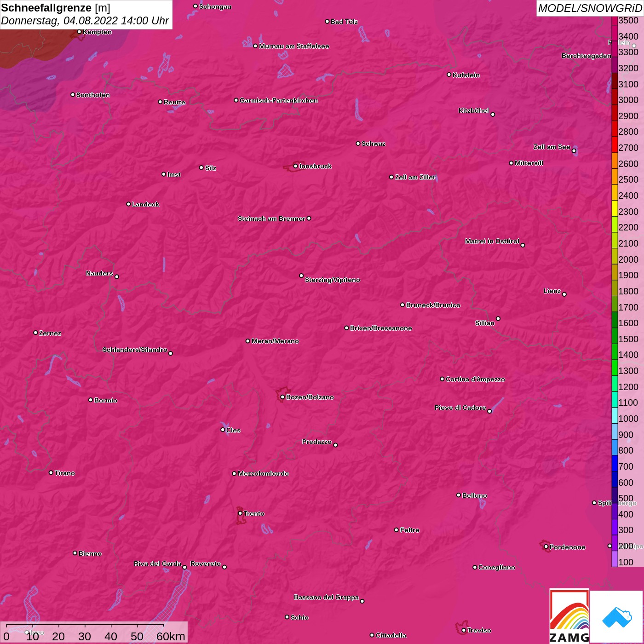This screenshot has width=644, height=644.
Task: Click the Garmisch-Partenkirchen label
Action: [x=279, y=100]
